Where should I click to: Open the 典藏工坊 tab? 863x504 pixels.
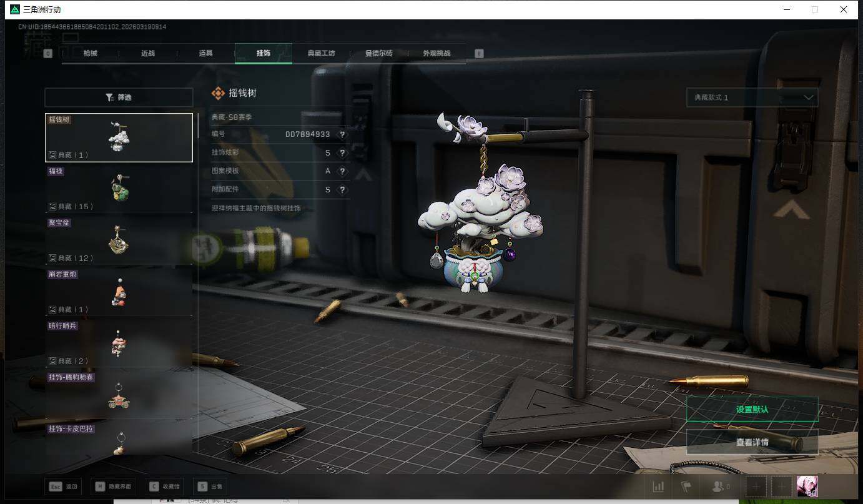click(x=321, y=54)
